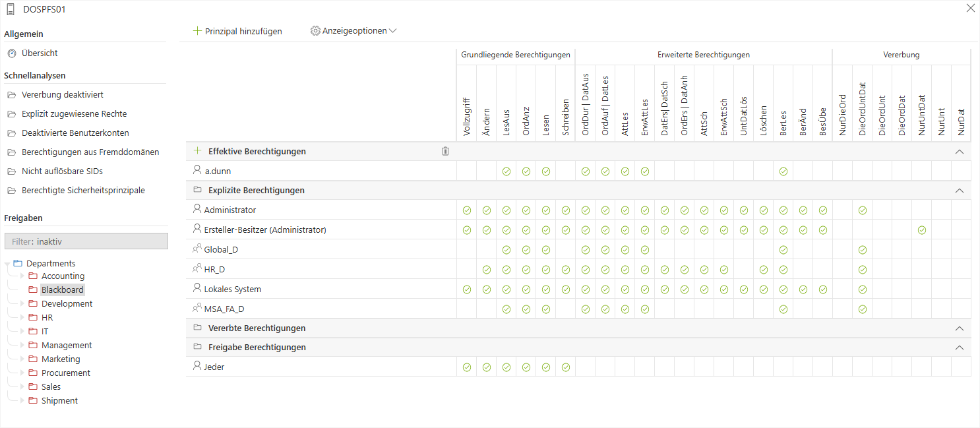Click the Jeder principal name
This screenshot has height=428, width=980.
(x=214, y=367)
